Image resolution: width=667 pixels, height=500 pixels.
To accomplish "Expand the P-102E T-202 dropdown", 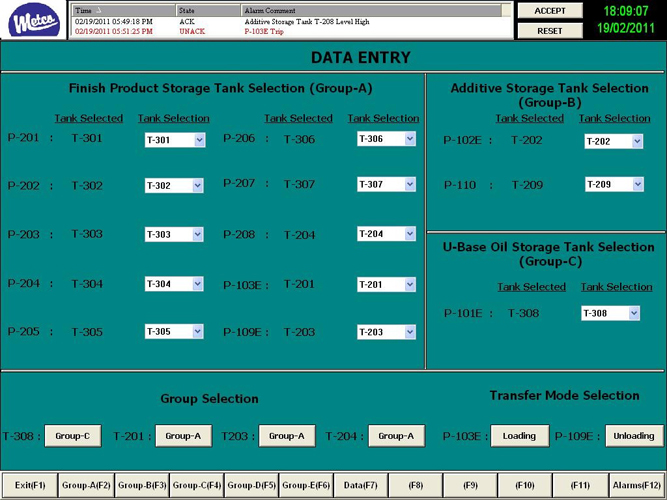I will [x=613, y=141].
